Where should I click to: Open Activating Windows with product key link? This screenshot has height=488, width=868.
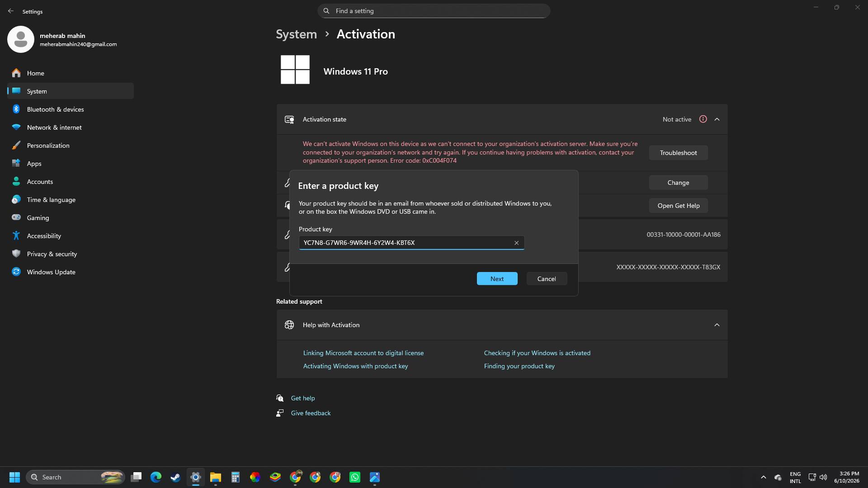[355, 366]
